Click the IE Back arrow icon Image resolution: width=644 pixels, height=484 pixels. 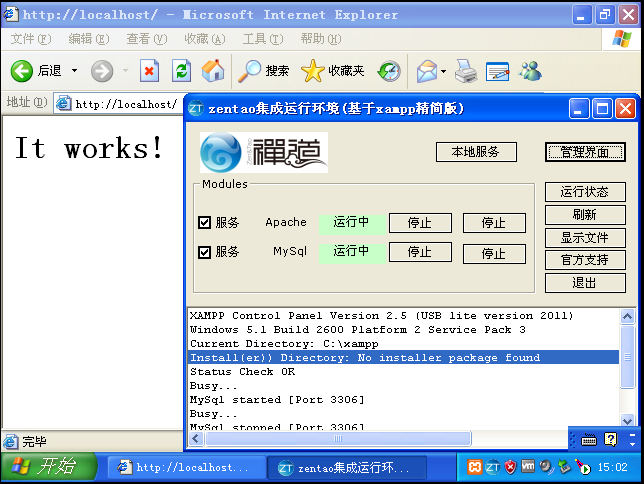click(21, 71)
